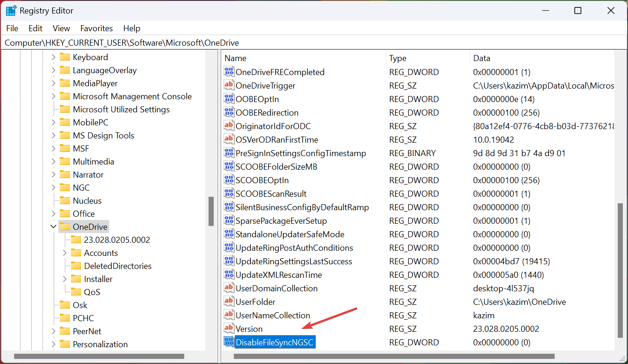
Task: Click the StandaloneUpdaterSafeMode value icon
Action: tap(229, 234)
